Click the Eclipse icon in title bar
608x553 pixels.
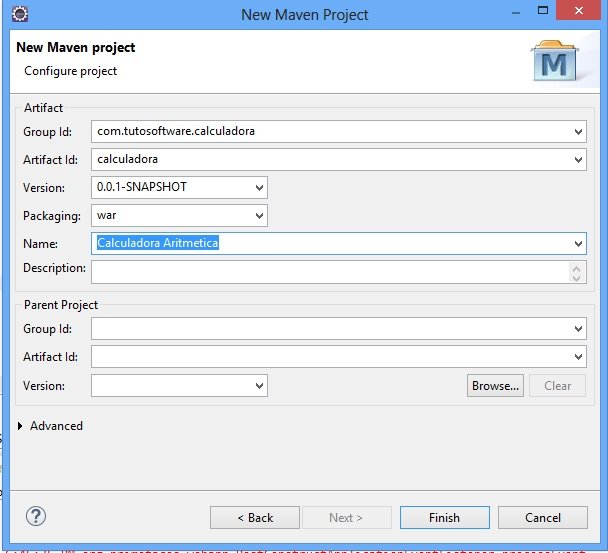click(20, 14)
